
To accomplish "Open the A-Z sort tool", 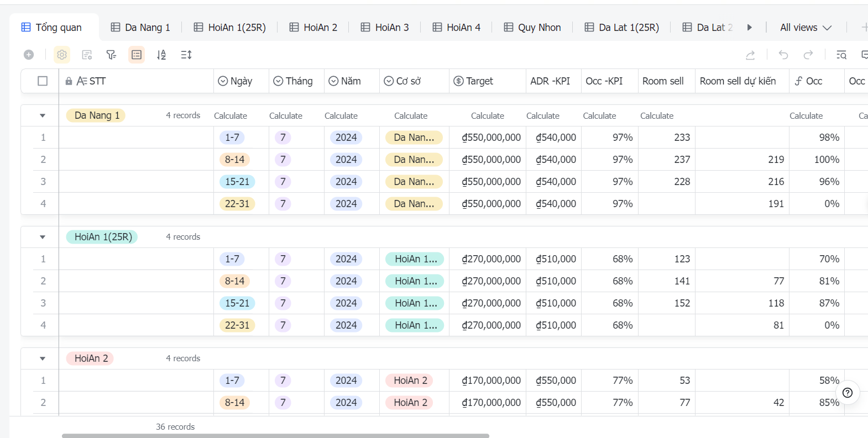I will click(x=161, y=55).
